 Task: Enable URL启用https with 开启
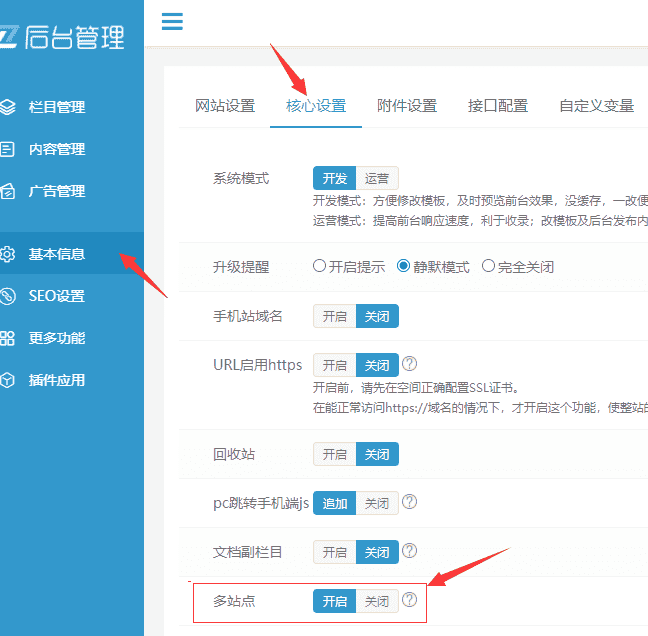pyautogui.click(x=334, y=365)
